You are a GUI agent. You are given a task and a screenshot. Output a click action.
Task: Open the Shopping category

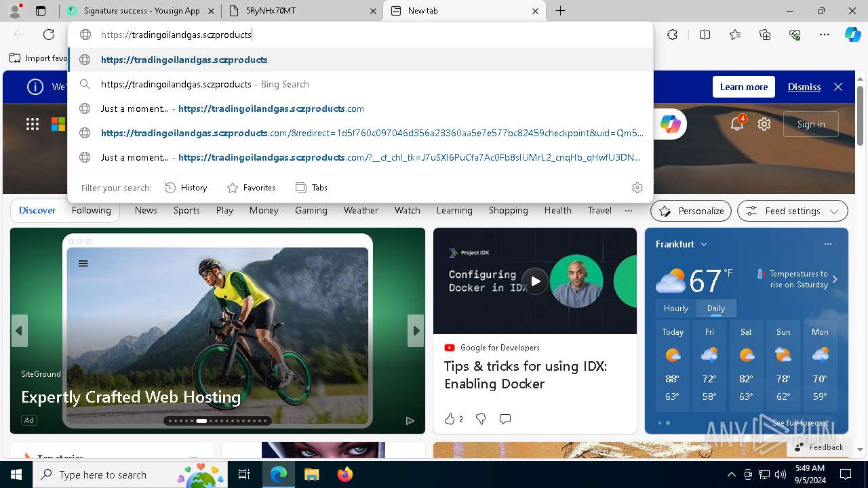(508, 210)
